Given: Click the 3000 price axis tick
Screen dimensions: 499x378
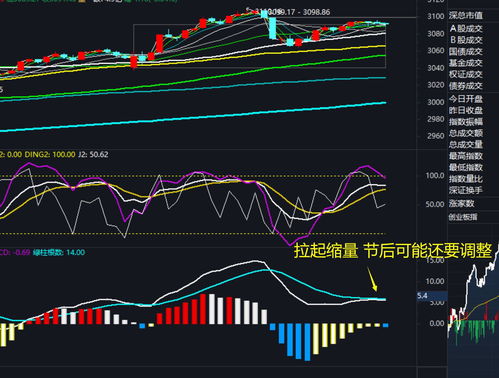Looking at the screenshot, I should click(x=436, y=102).
